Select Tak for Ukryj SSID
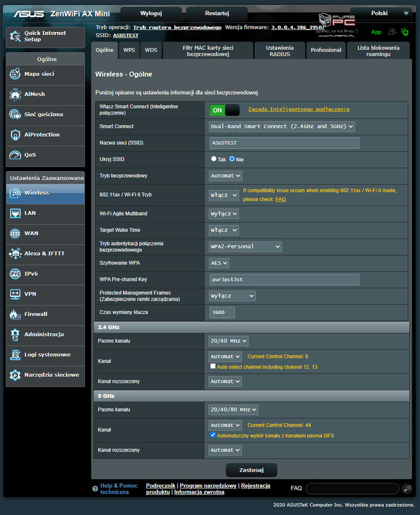The width and height of the screenshot is (420, 515). click(x=214, y=159)
